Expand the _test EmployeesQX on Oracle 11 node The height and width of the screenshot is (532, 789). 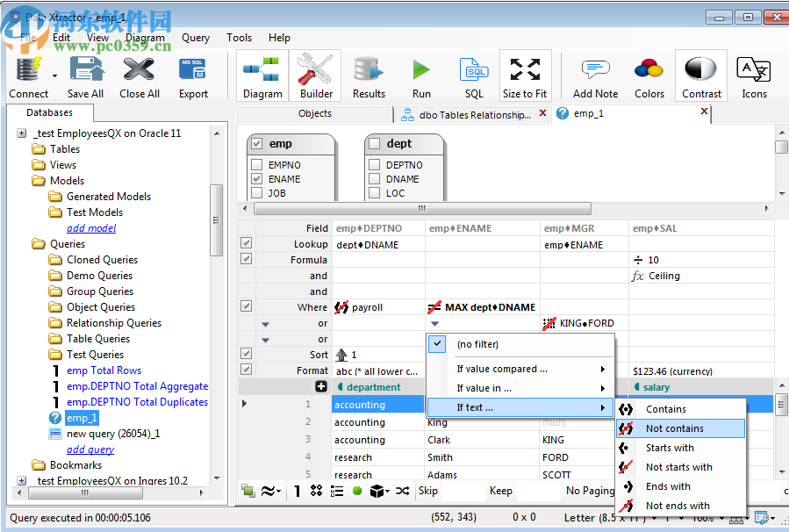(22, 133)
